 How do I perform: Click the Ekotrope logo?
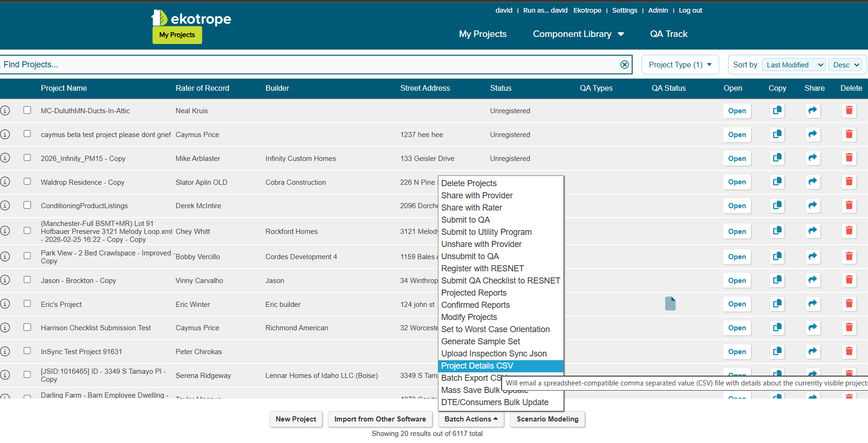point(191,18)
